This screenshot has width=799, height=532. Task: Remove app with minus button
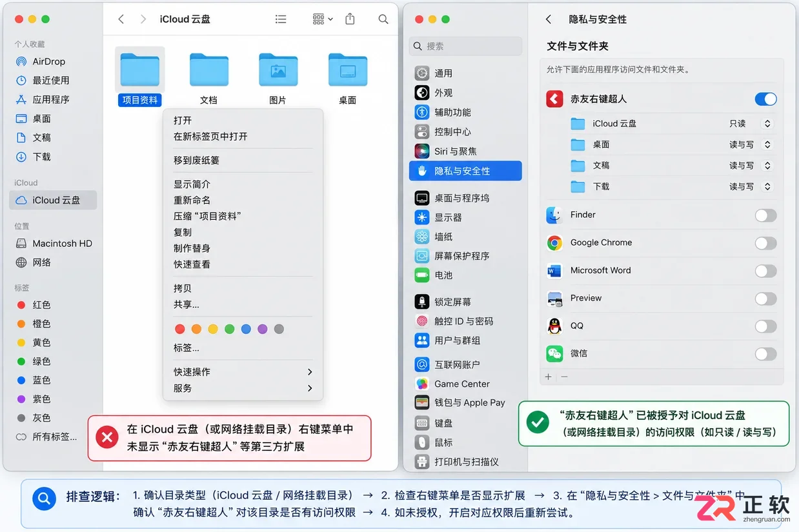tap(564, 377)
